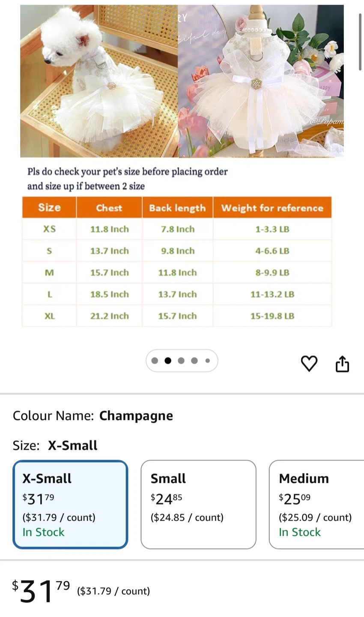
Task: Click the vertical scrollbar on the right edge
Action: click(360, 42)
